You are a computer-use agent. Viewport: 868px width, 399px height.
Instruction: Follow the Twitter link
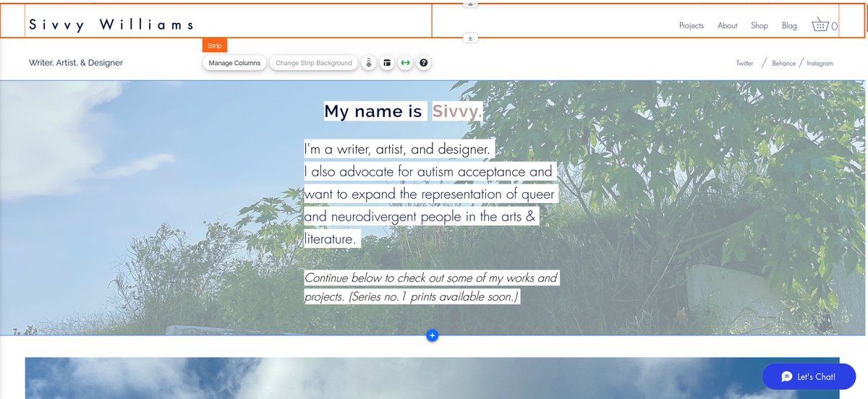click(x=745, y=64)
